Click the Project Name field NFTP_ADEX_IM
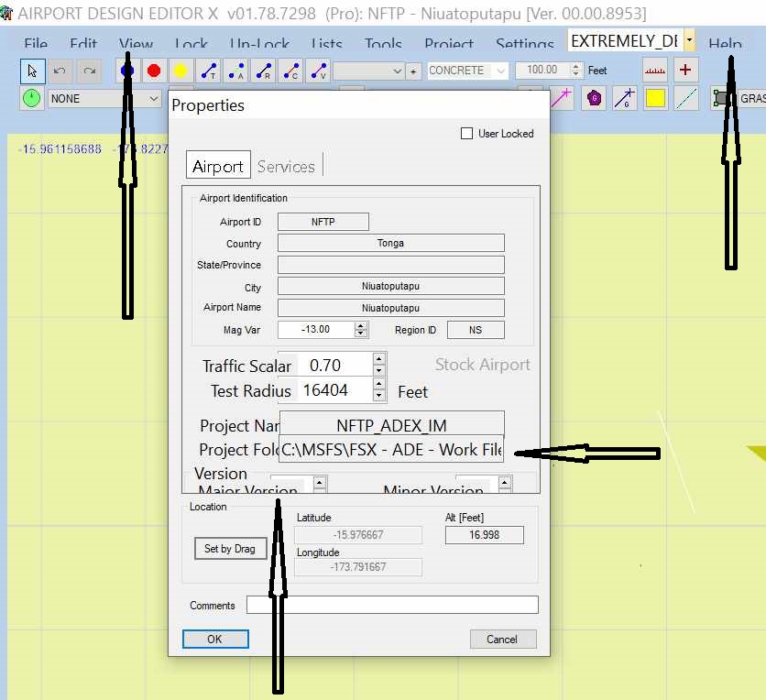 [x=392, y=423]
